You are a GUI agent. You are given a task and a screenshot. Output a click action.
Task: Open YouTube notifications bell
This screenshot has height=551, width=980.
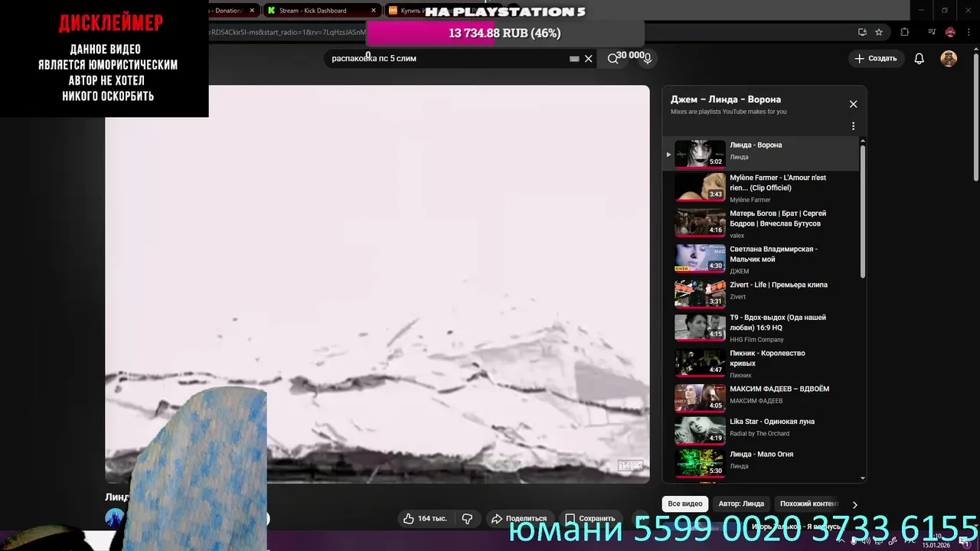coord(919,58)
